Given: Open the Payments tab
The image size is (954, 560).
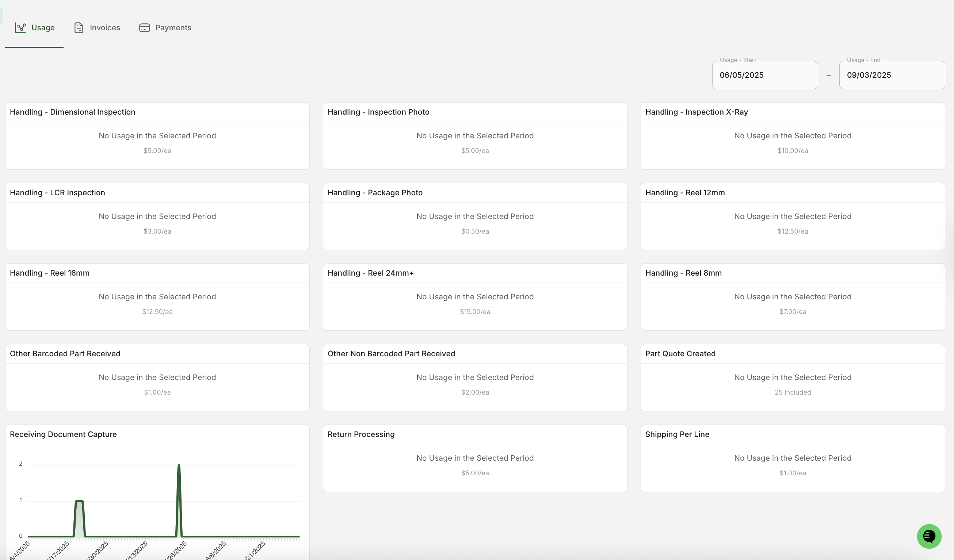Looking at the screenshot, I should pos(165,28).
